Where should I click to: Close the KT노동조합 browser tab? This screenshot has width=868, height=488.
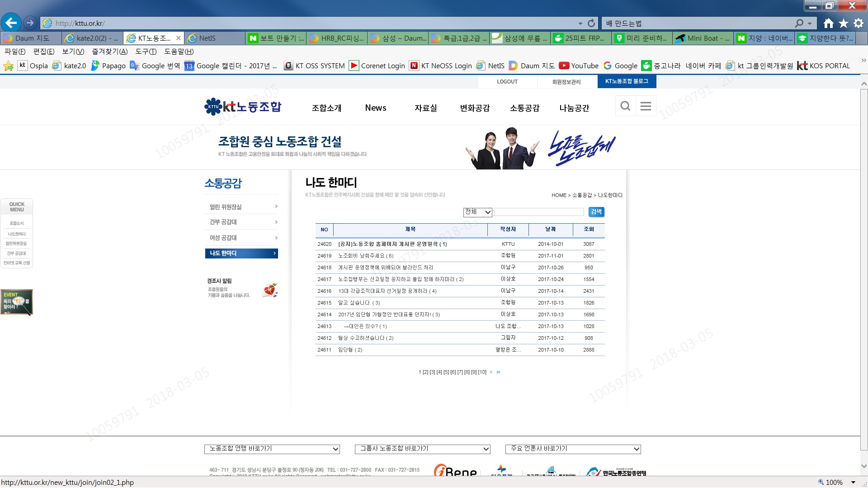tap(179, 38)
